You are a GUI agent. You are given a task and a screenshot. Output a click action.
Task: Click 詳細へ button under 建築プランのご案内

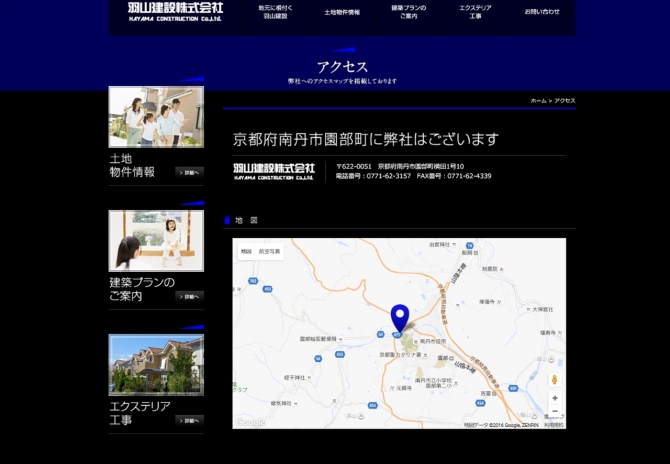pos(189,297)
